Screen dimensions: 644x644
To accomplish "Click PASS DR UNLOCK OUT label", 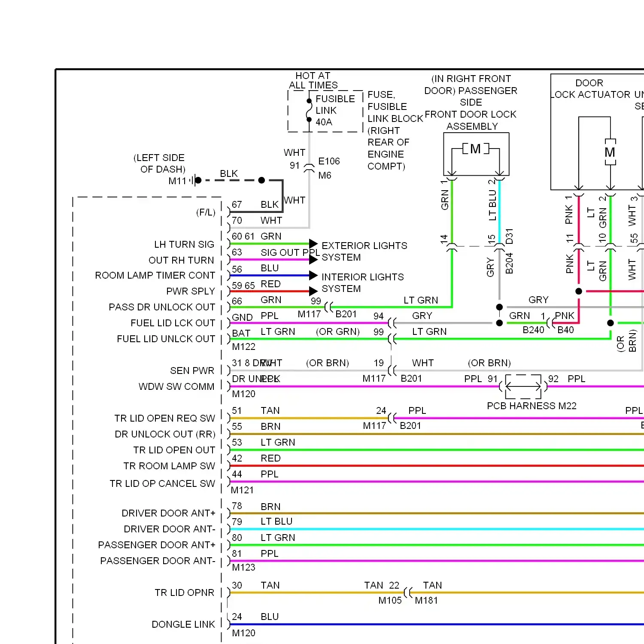I will point(162,307).
